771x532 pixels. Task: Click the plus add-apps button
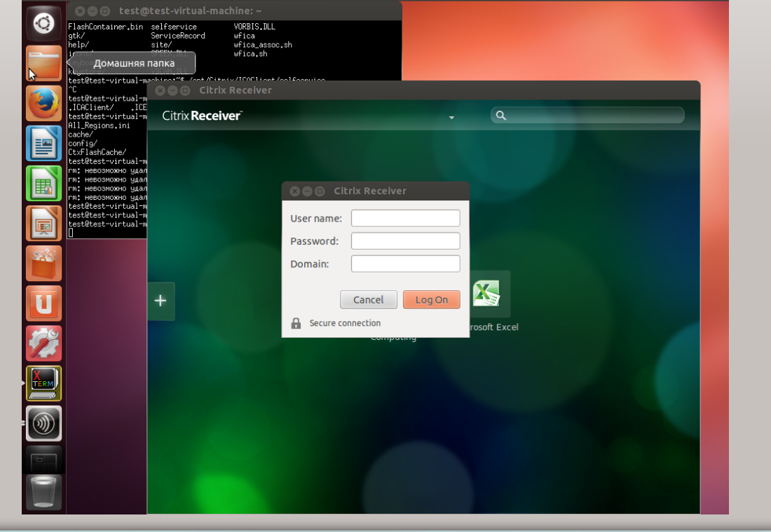161,301
